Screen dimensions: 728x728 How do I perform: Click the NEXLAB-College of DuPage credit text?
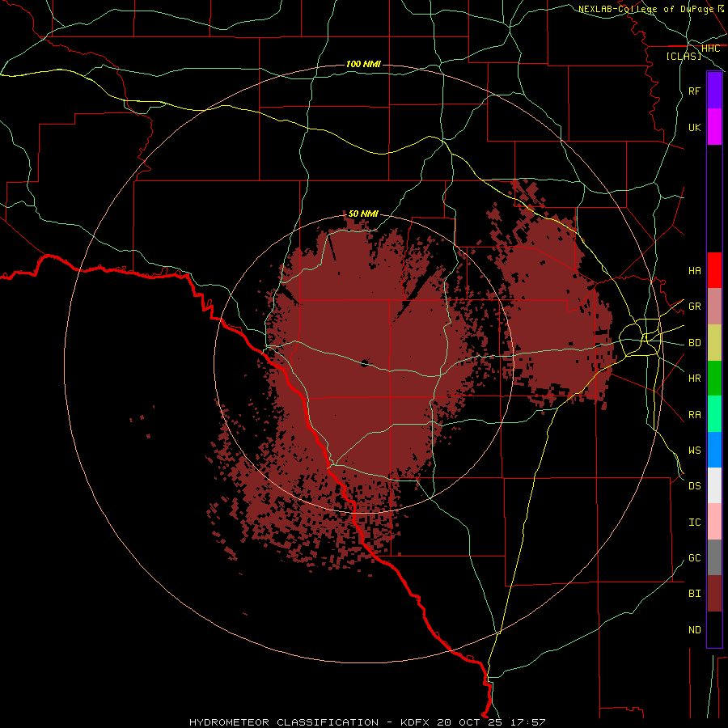point(645,9)
